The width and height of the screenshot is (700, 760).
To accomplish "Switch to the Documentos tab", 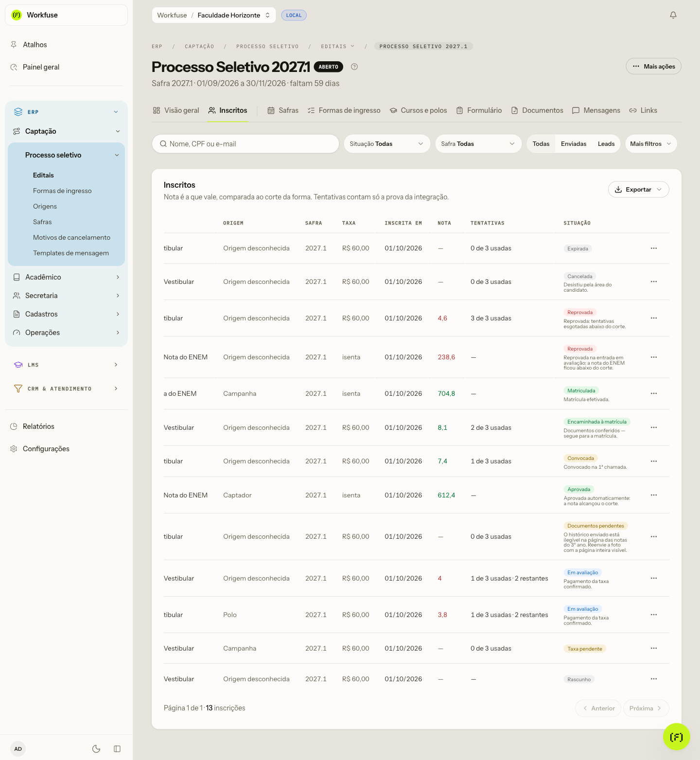I will coord(537,110).
